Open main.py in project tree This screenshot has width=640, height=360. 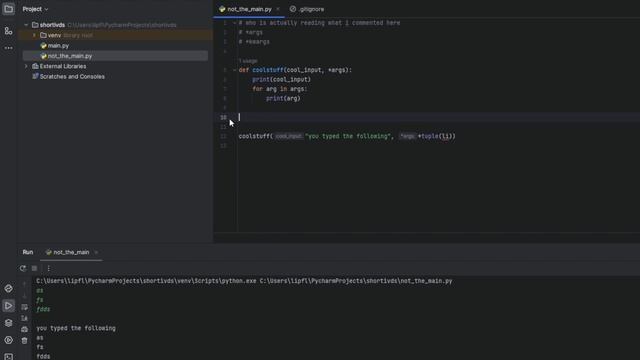point(58,46)
